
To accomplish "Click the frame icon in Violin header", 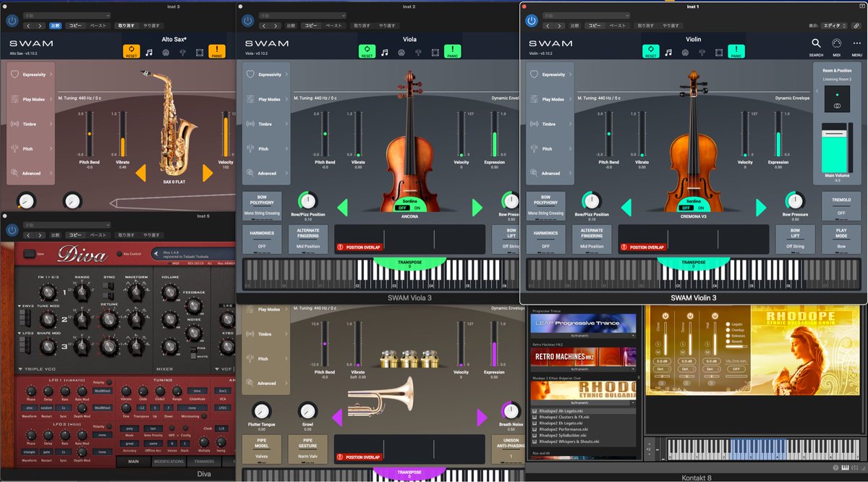I will click(719, 52).
